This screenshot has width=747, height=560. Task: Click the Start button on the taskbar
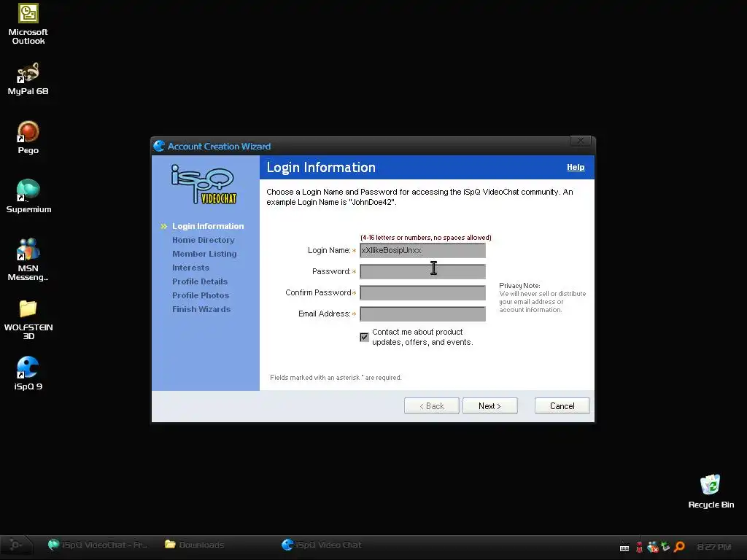pyautogui.click(x=16, y=545)
